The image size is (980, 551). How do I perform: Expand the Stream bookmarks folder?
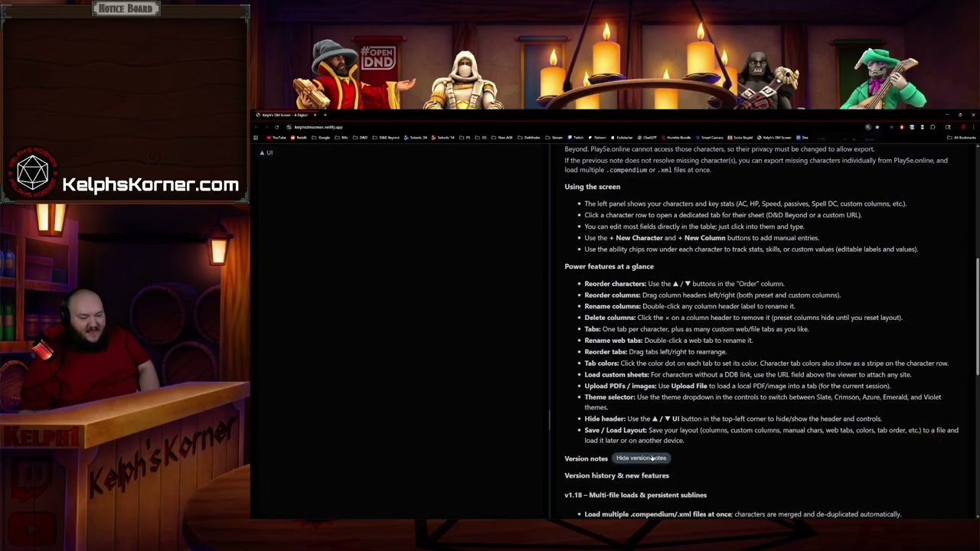point(554,137)
